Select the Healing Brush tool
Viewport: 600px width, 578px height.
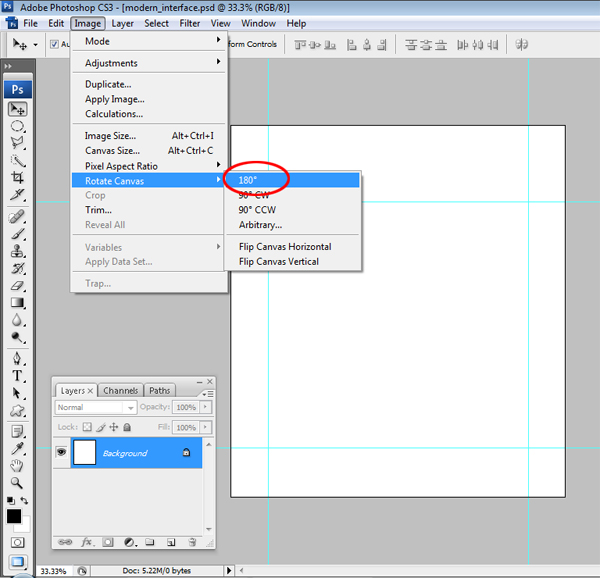(17, 217)
